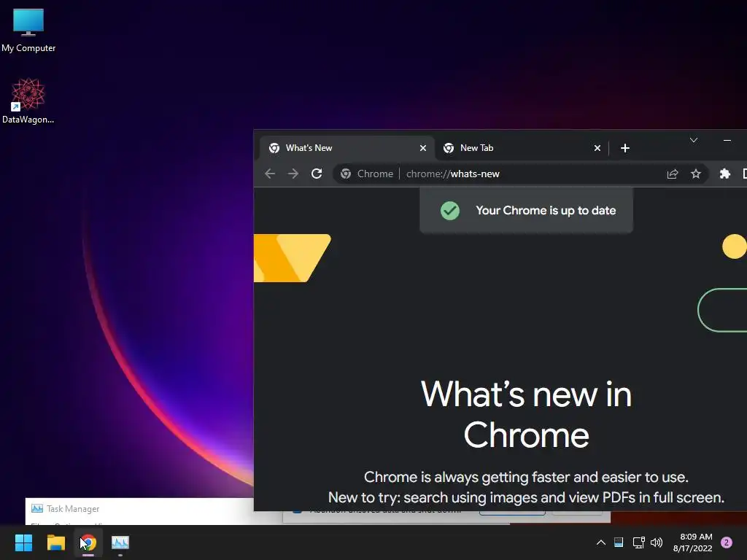Open Chrome tab search chevron
This screenshot has width=747, height=560.
tap(694, 140)
